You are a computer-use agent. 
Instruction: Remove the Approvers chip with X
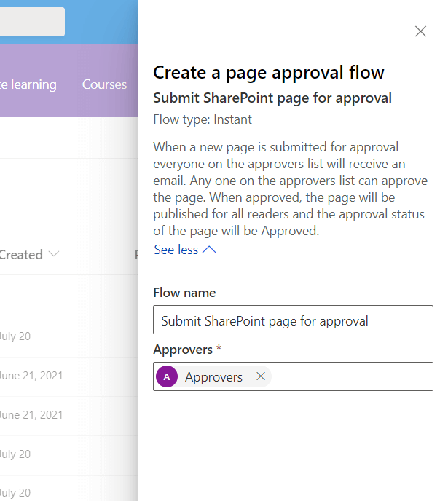click(x=261, y=376)
